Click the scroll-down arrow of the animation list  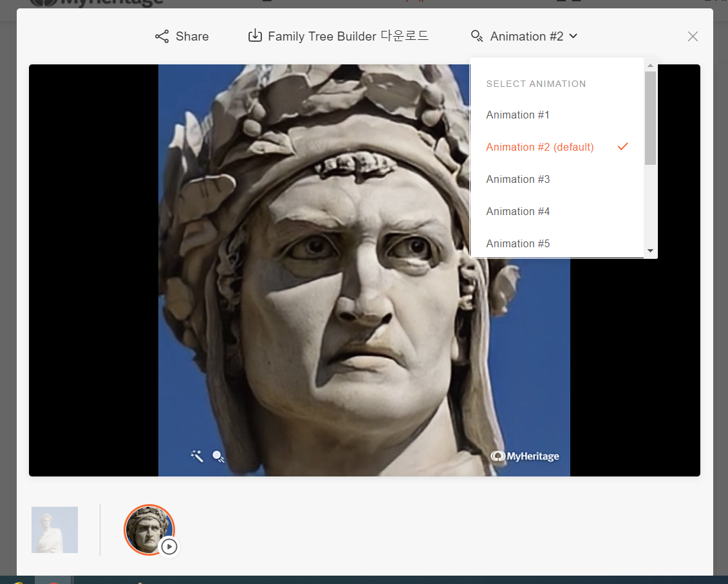pyautogui.click(x=651, y=251)
